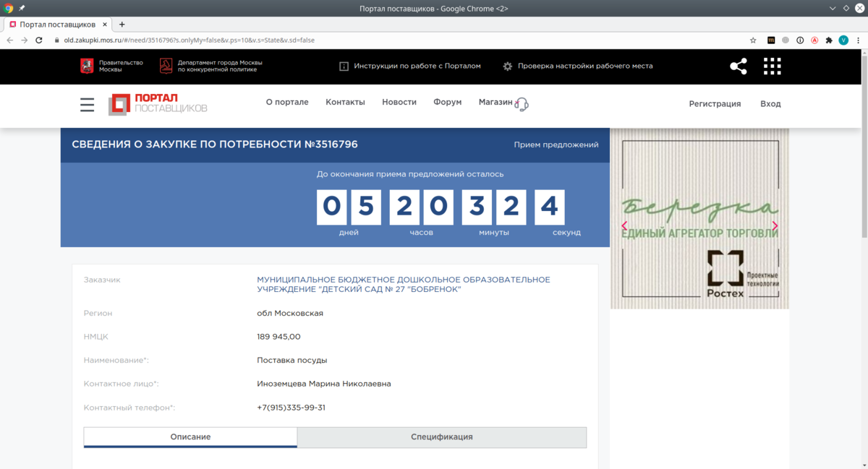The height and width of the screenshot is (469, 868).
Task: Click the region value обл Московская
Action: coord(290,313)
